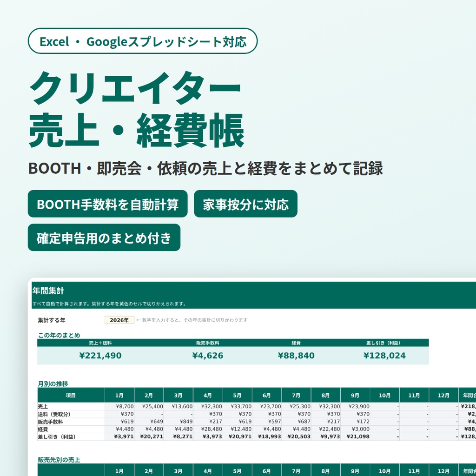
Task: Click 4月 header in the 月別の推移 table
Action: click(208, 395)
